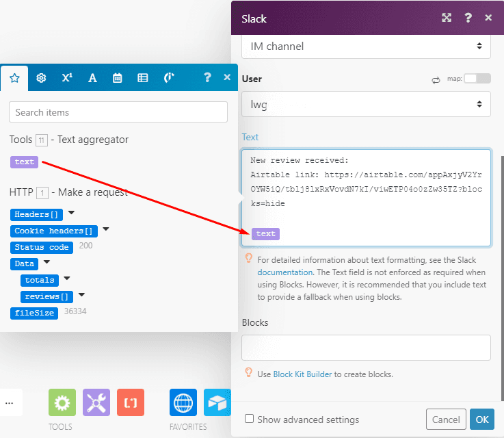Click the help icon in mapping panel
504x438 pixels.
click(x=207, y=78)
